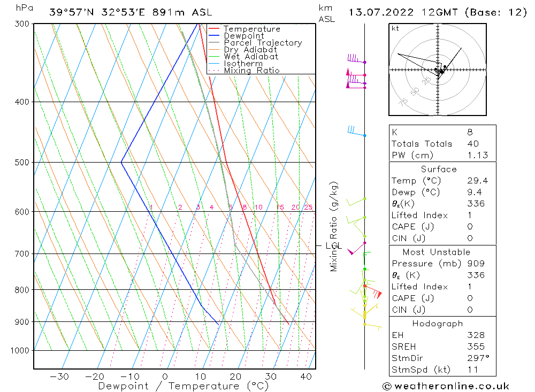Click the red Temperature legend line

214,29
